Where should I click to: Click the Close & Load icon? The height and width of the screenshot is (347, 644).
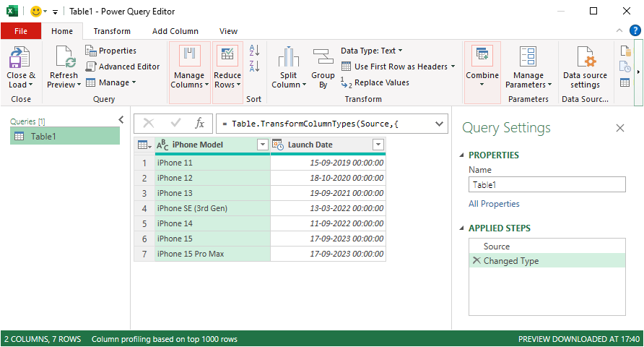[x=19, y=56]
